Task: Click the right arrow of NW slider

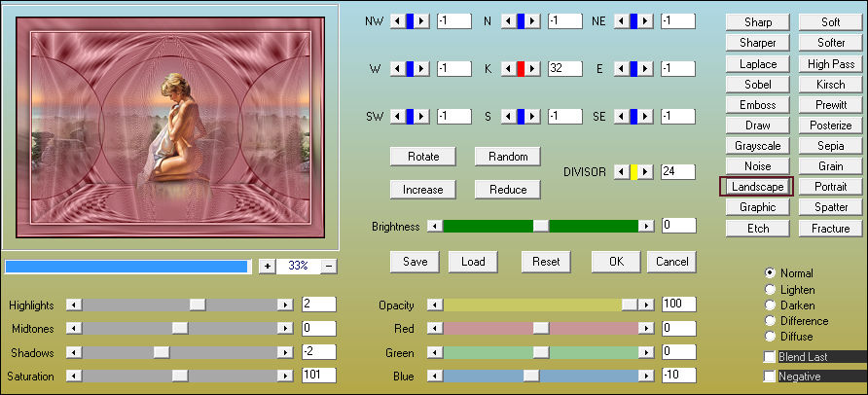Action: pos(422,21)
